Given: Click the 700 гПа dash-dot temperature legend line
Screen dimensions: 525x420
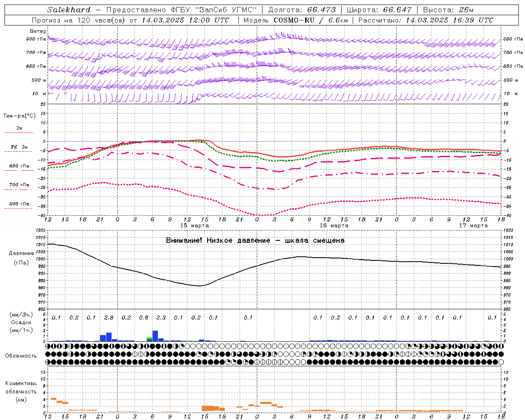Looking at the screenshot, I should [x=18, y=189].
